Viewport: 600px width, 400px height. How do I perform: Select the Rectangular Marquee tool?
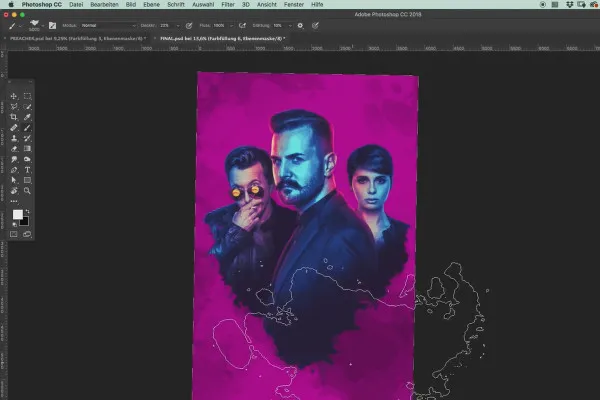pos(27,96)
